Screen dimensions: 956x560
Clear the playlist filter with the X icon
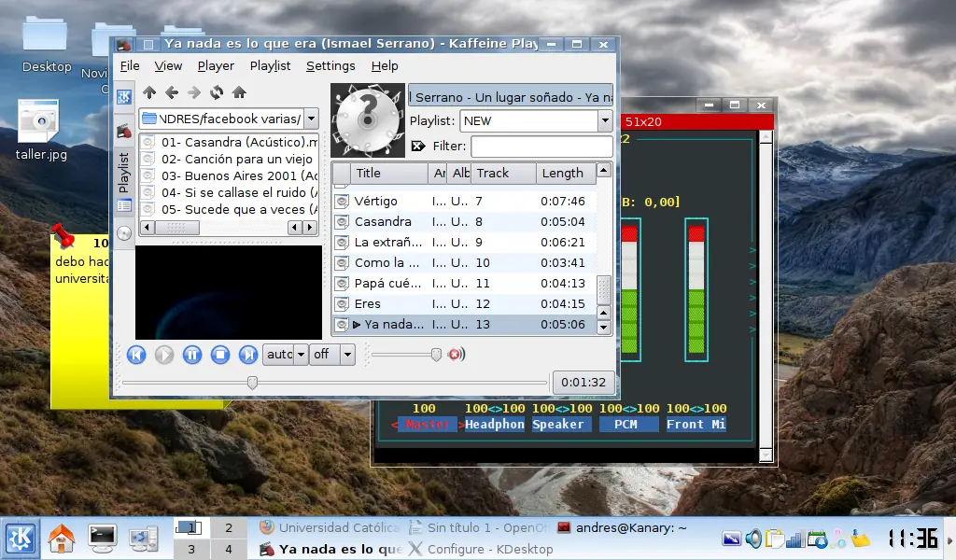click(x=418, y=147)
